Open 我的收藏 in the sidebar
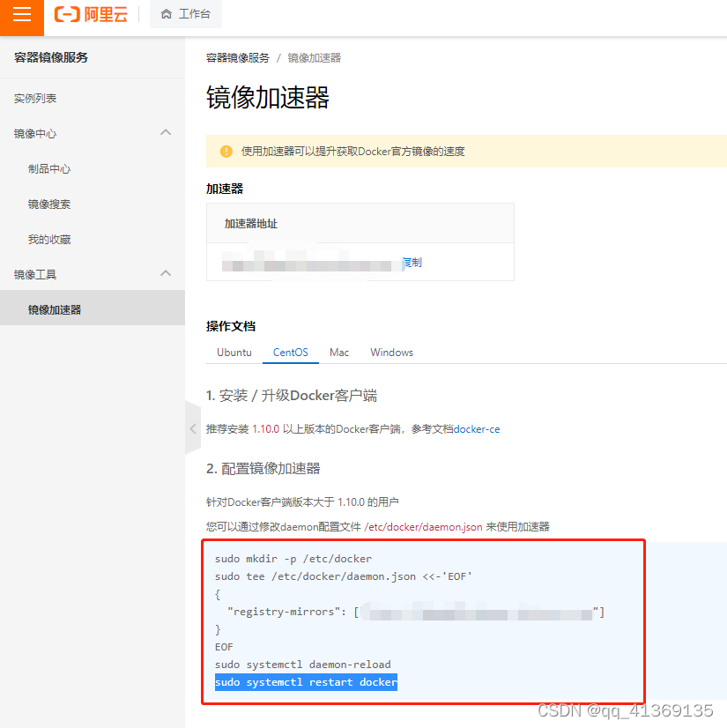727x728 pixels. pyautogui.click(x=49, y=240)
